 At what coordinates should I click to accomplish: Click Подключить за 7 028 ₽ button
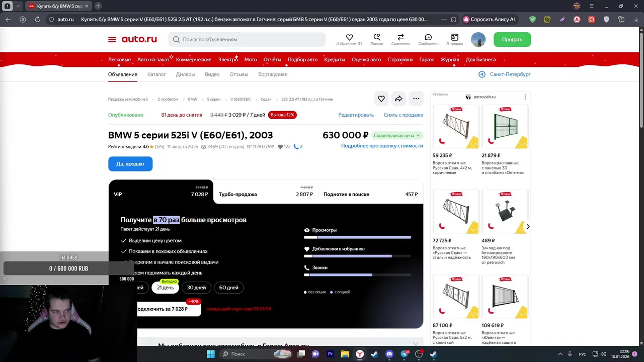[169, 309]
